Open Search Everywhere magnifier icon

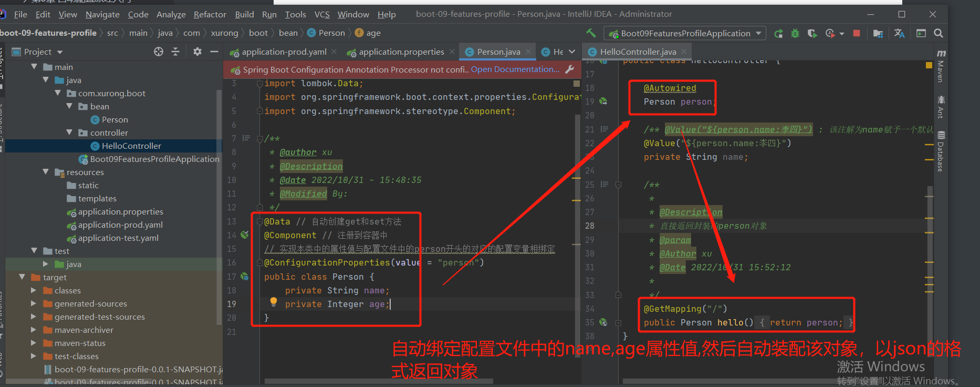click(x=939, y=33)
